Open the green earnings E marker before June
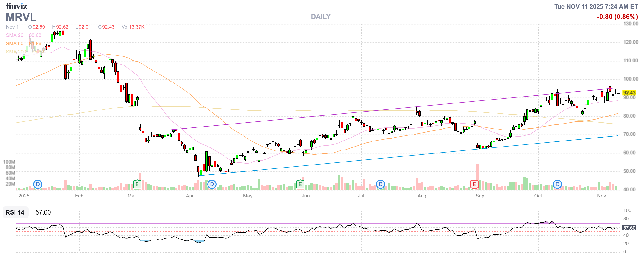Viewport: 644px width, 259px height. [300, 184]
